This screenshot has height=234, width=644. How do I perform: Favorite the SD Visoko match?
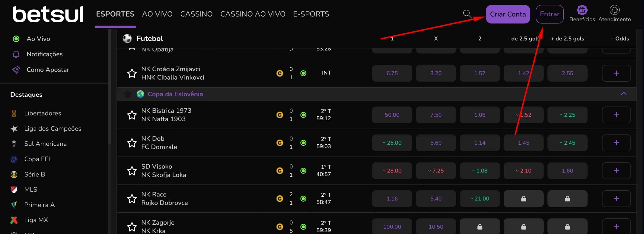(132, 171)
